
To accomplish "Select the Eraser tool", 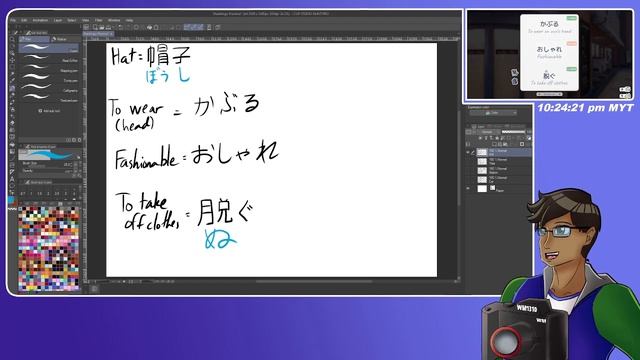I will coord(12,122).
